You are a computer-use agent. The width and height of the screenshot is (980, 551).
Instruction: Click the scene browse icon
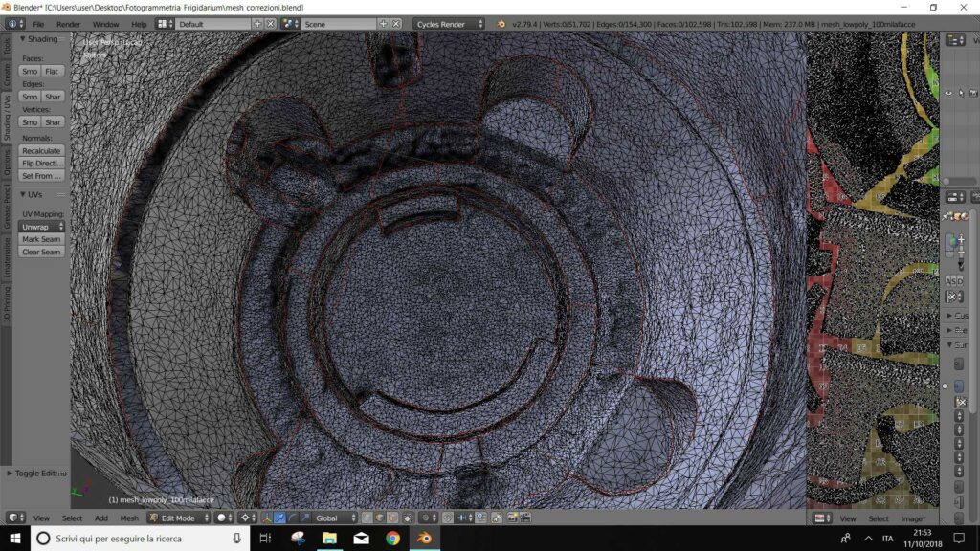coord(290,24)
